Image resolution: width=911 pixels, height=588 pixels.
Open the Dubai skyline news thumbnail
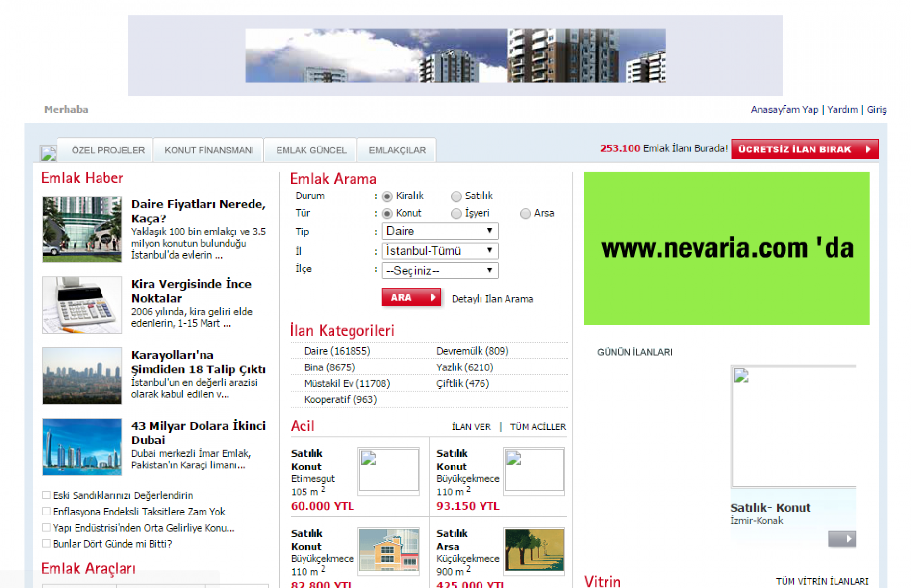[82, 446]
